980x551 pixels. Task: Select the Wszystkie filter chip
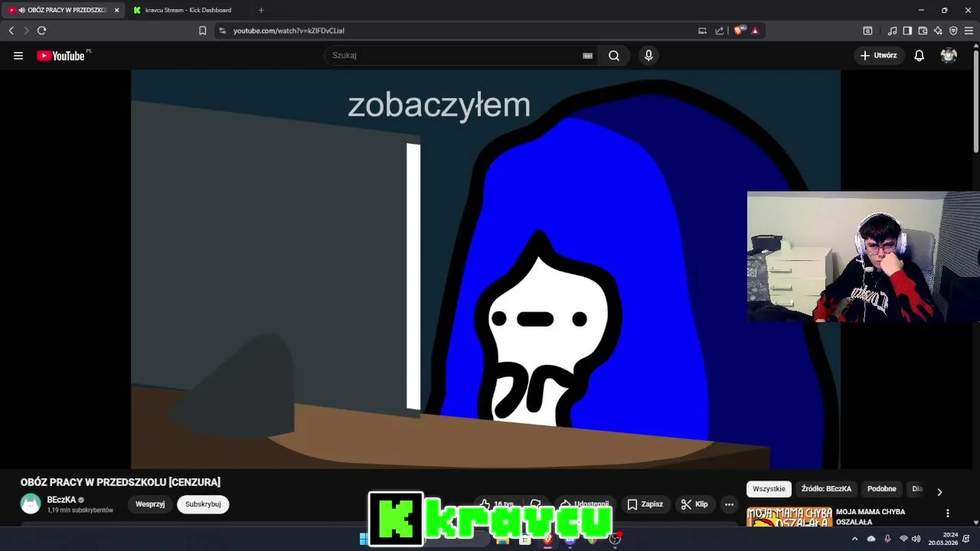(769, 489)
